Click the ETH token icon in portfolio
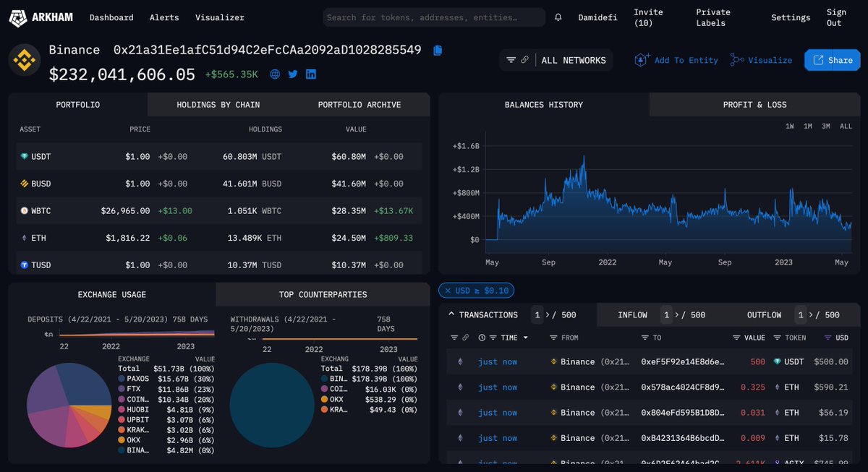The image size is (868, 472). coord(25,238)
